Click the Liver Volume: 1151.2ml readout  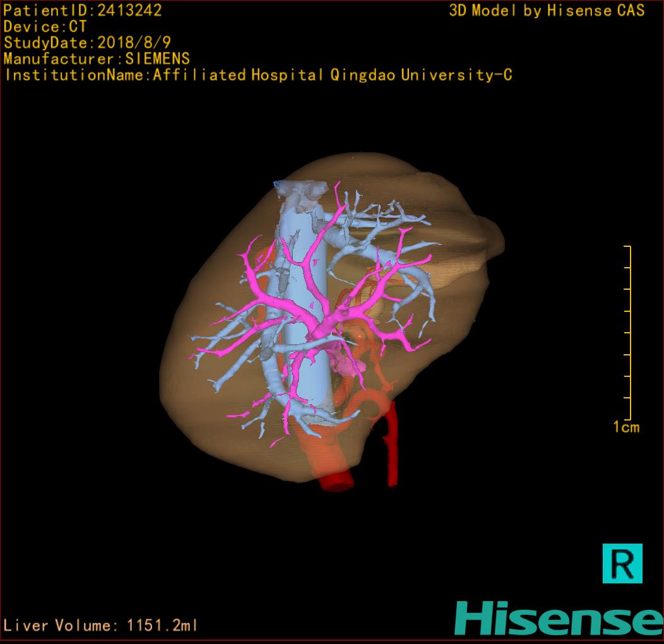click(x=101, y=626)
